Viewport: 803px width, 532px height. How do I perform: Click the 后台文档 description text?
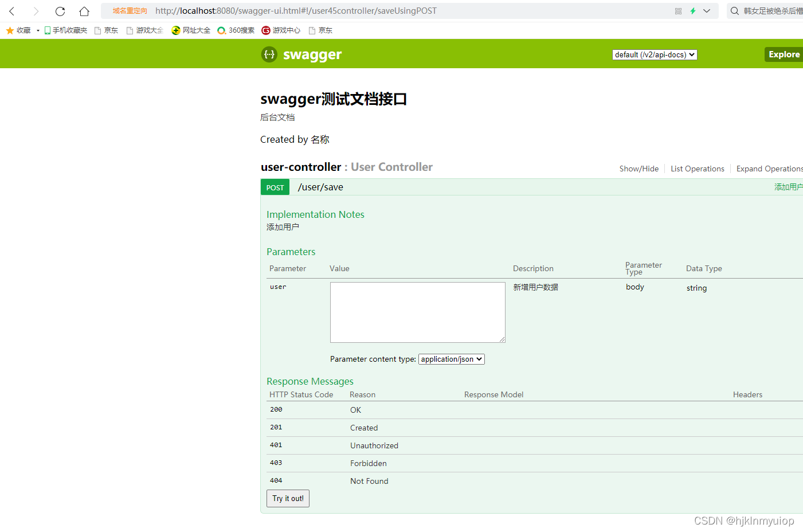point(277,117)
